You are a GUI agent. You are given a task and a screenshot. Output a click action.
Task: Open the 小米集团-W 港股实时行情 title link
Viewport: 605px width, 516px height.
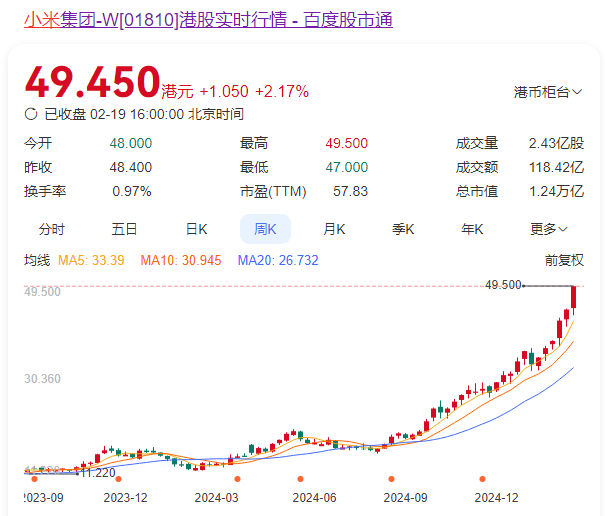[x=208, y=20]
